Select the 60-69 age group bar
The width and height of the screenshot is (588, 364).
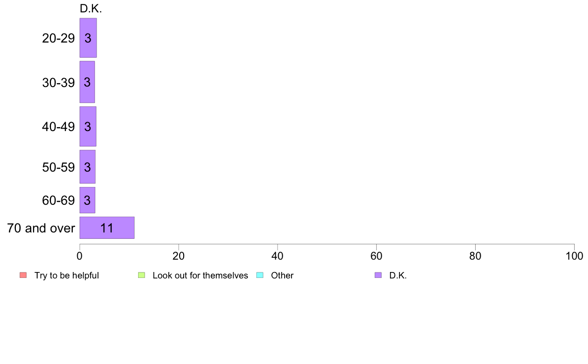tap(88, 200)
